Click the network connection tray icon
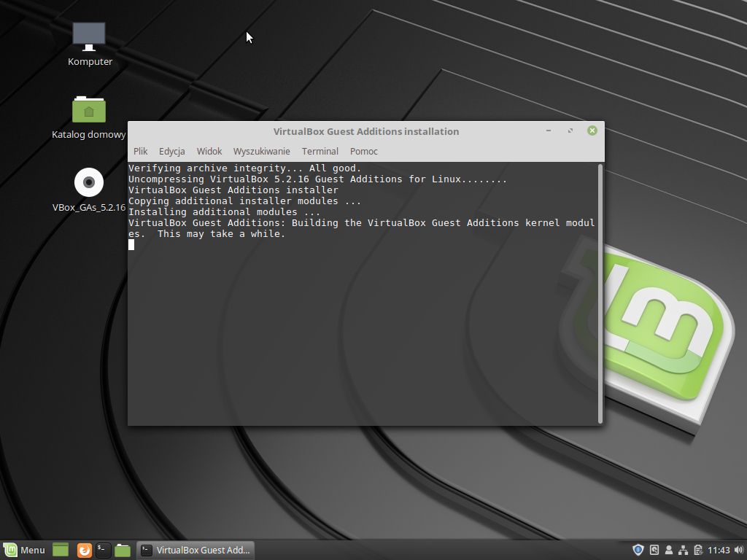This screenshot has width=747, height=560. pyautogui.click(x=683, y=550)
